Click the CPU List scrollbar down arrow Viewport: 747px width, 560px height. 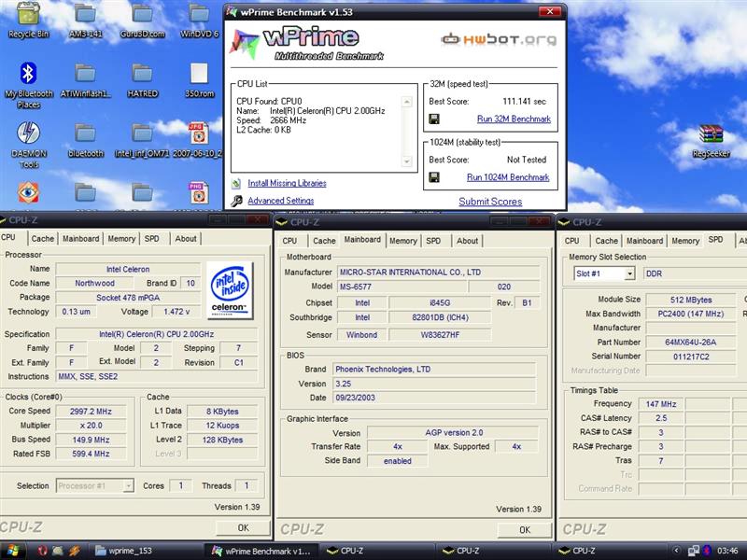tap(407, 161)
